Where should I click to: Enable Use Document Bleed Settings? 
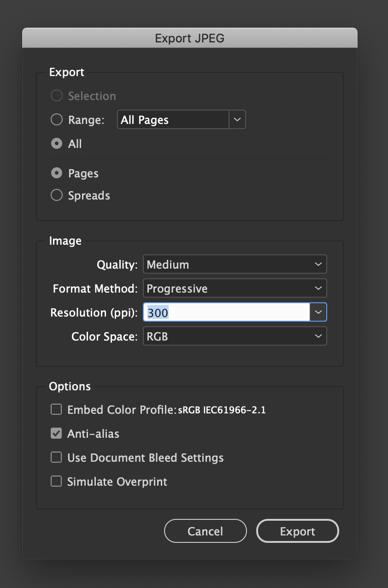56,457
